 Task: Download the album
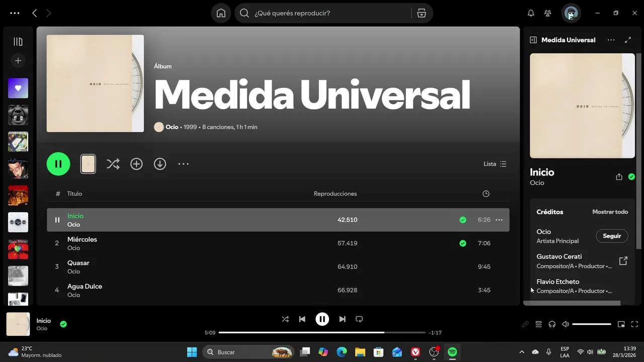(x=160, y=164)
